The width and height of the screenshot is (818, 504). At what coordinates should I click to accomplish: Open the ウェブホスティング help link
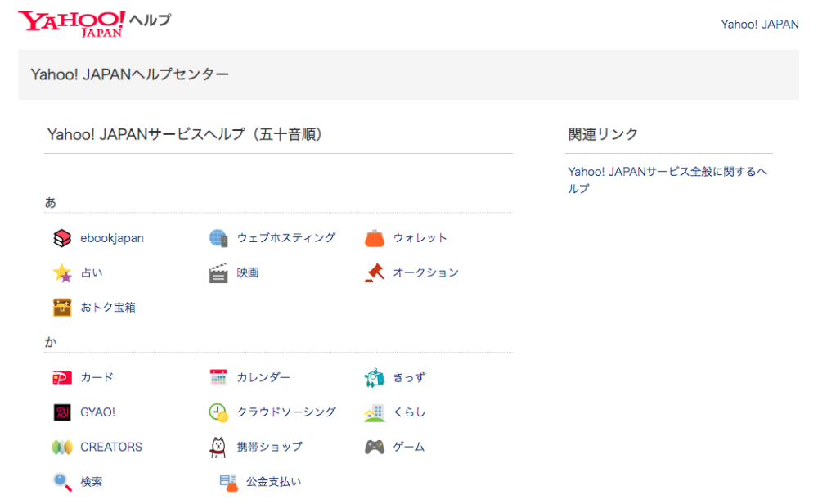coord(285,238)
